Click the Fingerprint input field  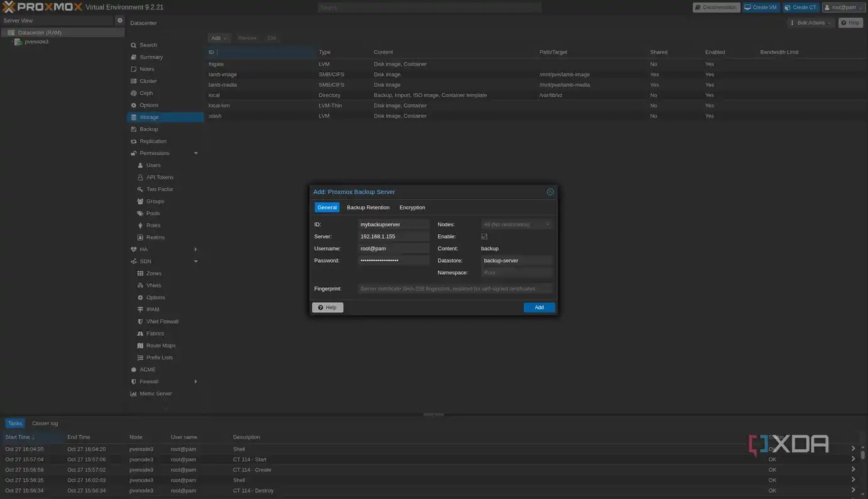coord(455,288)
